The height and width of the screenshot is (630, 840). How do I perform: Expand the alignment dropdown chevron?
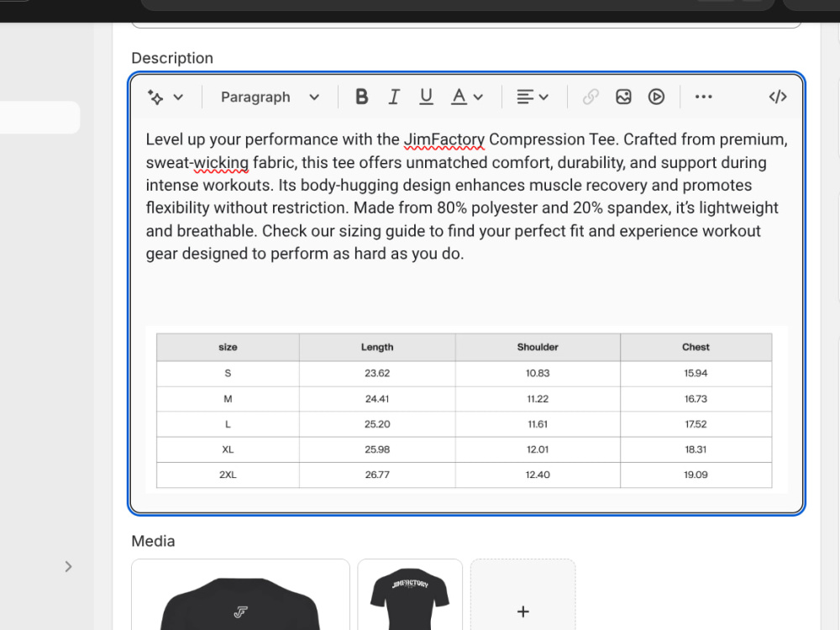pyautogui.click(x=543, y=97)
